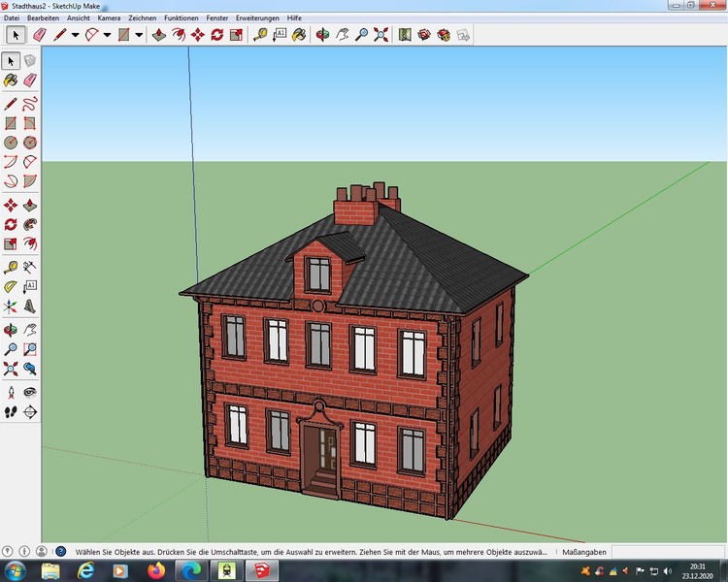This screenshot has width=728, height=582.
Task: Select the Freehand tool in left panel
Action: click(x=30, y=103)
